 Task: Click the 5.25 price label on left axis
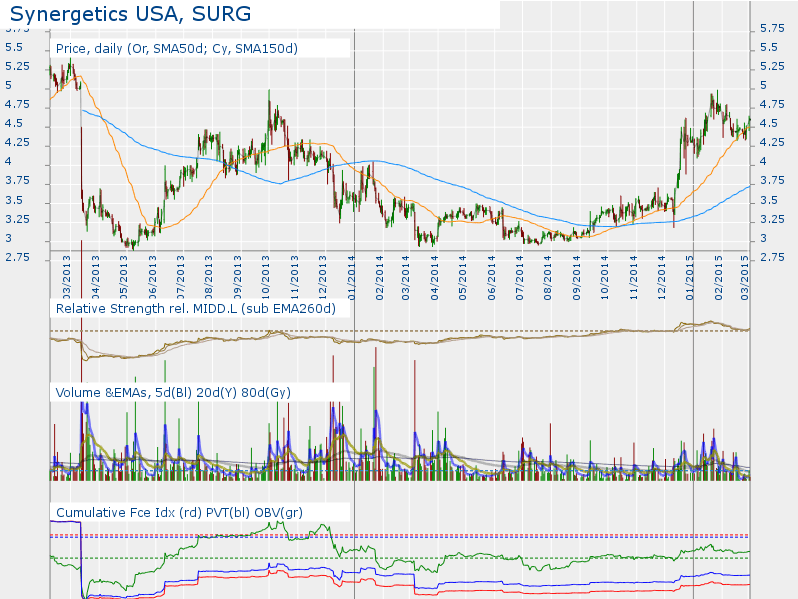(x=17, y=67)
